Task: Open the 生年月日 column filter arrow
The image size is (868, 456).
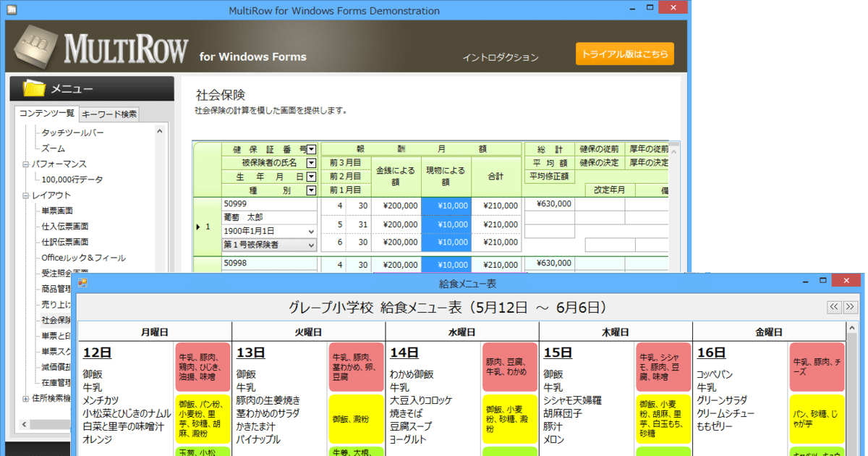Action: point(312,176)
